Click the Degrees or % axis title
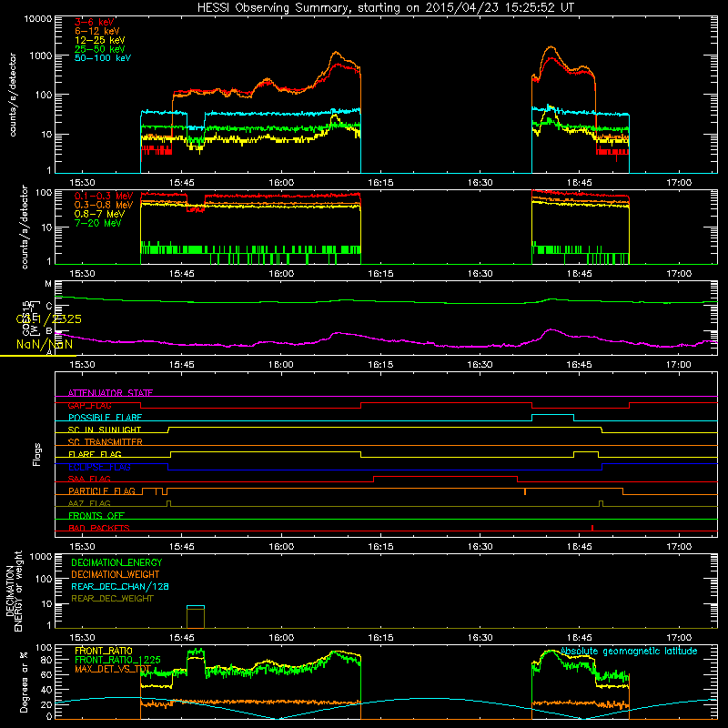This screenshot has width=728, height=728. [24, 682]
